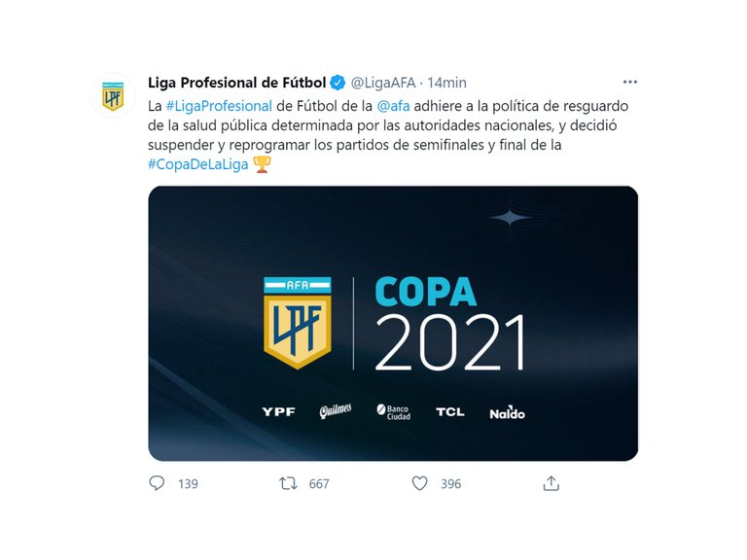The width and height of the screenshot is (747, 560).
Task: Click the 667 retweets count
Action: pos(319,484)
